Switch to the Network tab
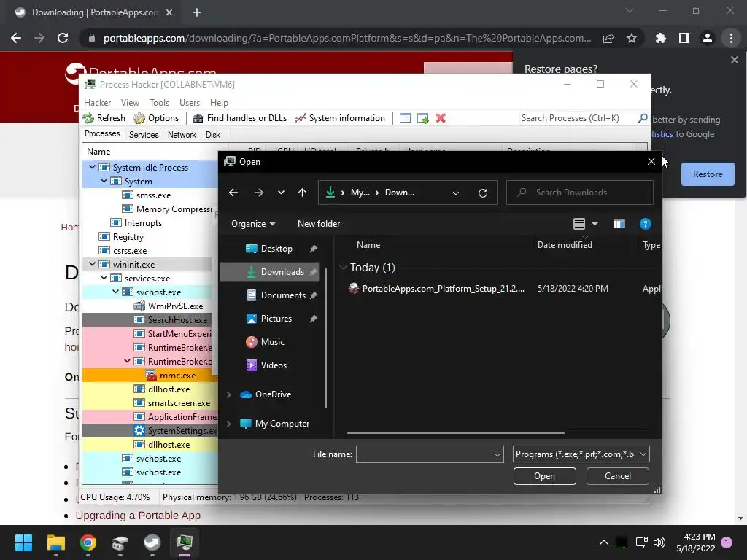 tap(182, 135)
